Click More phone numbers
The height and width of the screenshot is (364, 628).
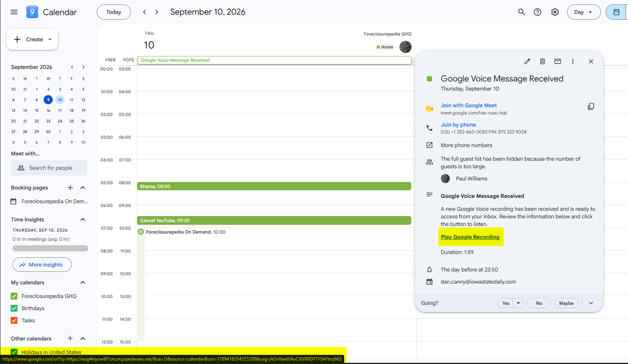tap(466, 145)
